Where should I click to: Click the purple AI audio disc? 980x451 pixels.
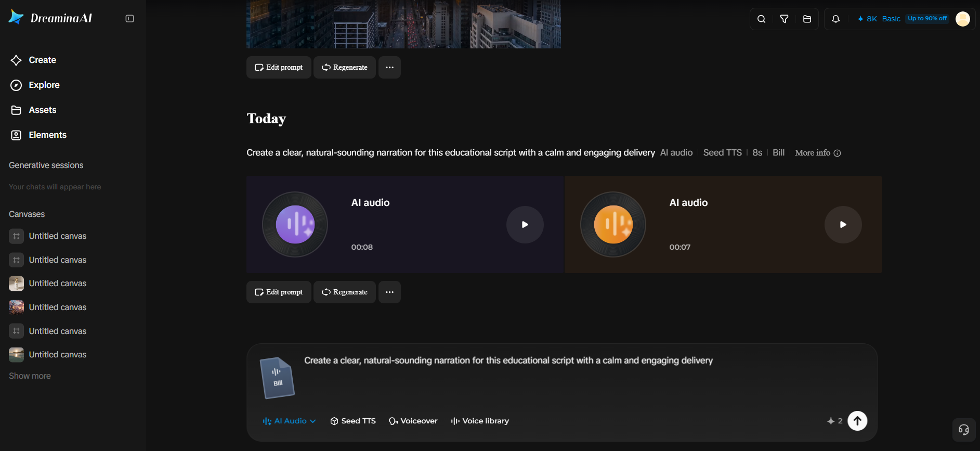(295, 225)
